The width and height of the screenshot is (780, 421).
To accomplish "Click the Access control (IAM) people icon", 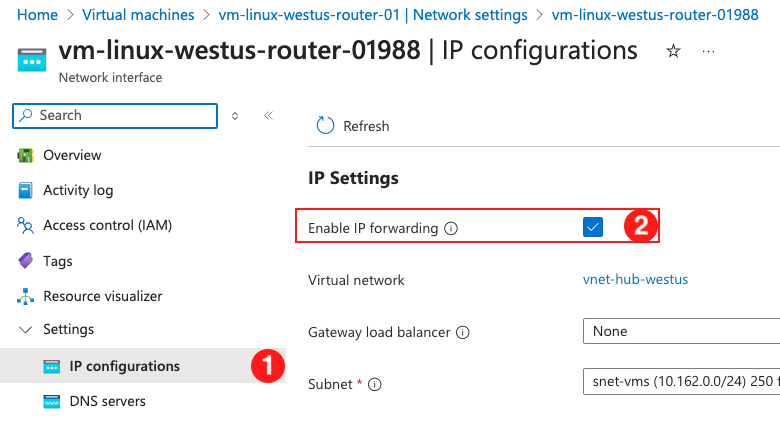I will (25, 225).
